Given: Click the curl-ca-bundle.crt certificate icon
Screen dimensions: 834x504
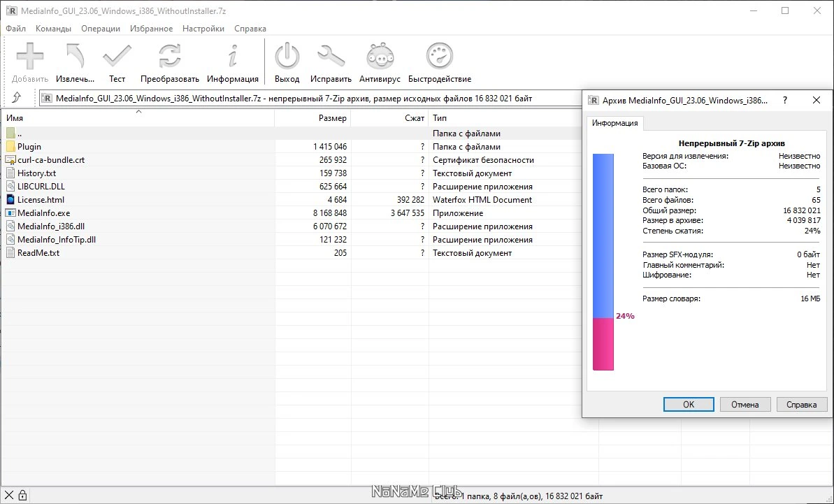Looking at the screenshot, I should 10,159.
